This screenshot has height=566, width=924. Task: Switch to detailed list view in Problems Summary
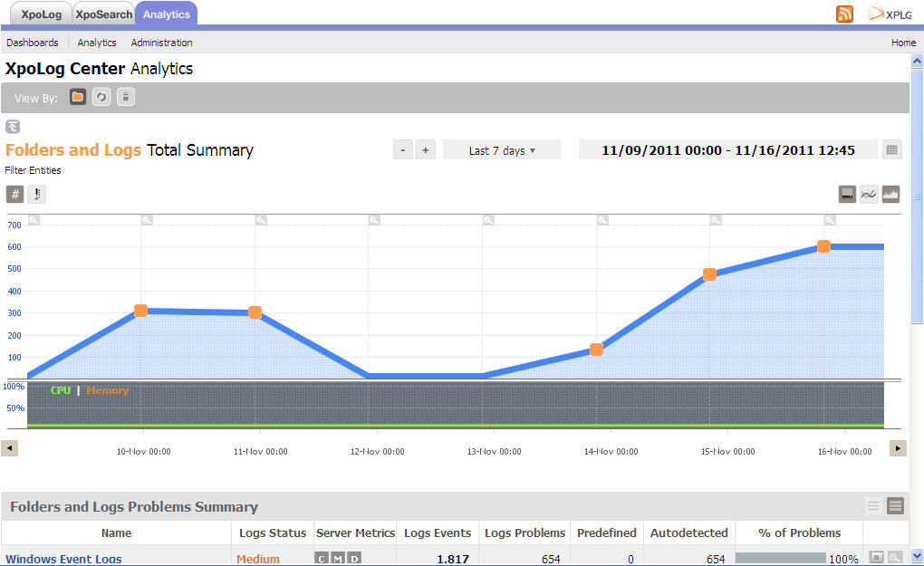(x=896, y=506)
